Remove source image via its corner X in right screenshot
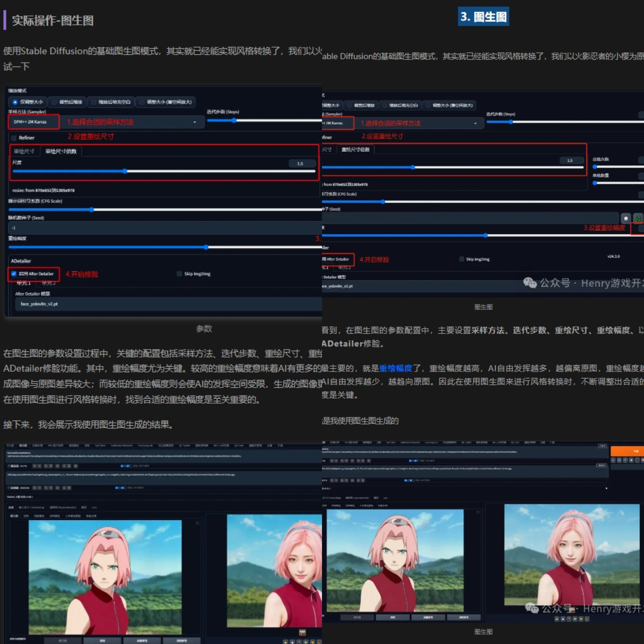The height and width of the screenshot is (644, 644). pyautogui.click(x=478, y=512)
